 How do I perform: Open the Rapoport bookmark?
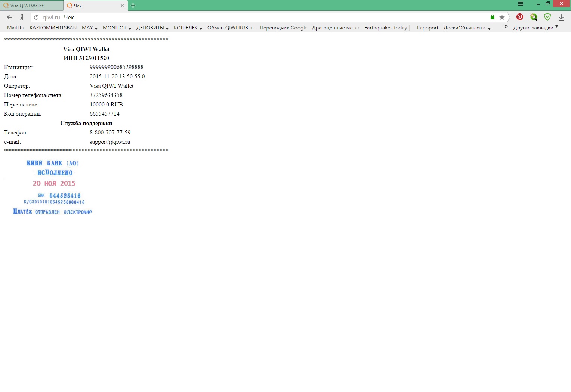[428, 28]
